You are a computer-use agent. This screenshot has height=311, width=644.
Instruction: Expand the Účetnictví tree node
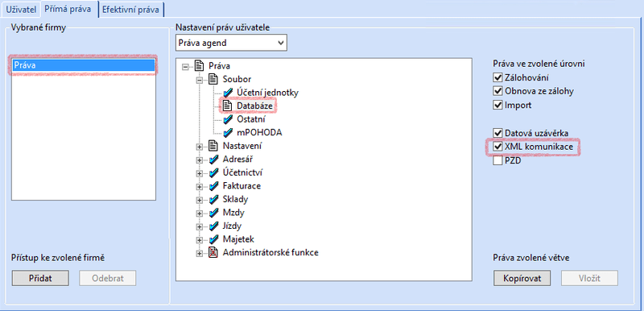200,172
